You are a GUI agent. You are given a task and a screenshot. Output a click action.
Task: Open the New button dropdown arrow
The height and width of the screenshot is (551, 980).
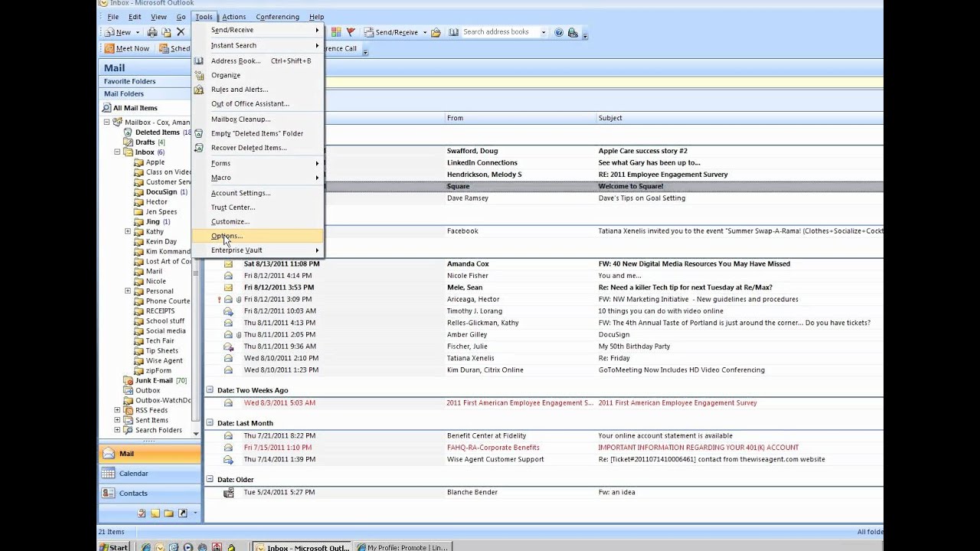(138, 32)
